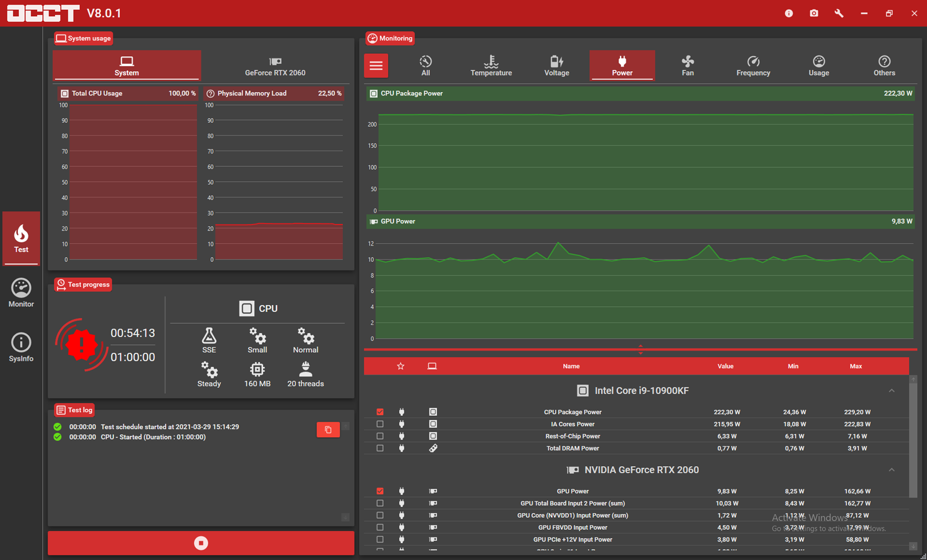Image resolution: width=927 pixels, height=560 pixels.
Task: Sort the sensor table by Max column
Action: [856, 366]
